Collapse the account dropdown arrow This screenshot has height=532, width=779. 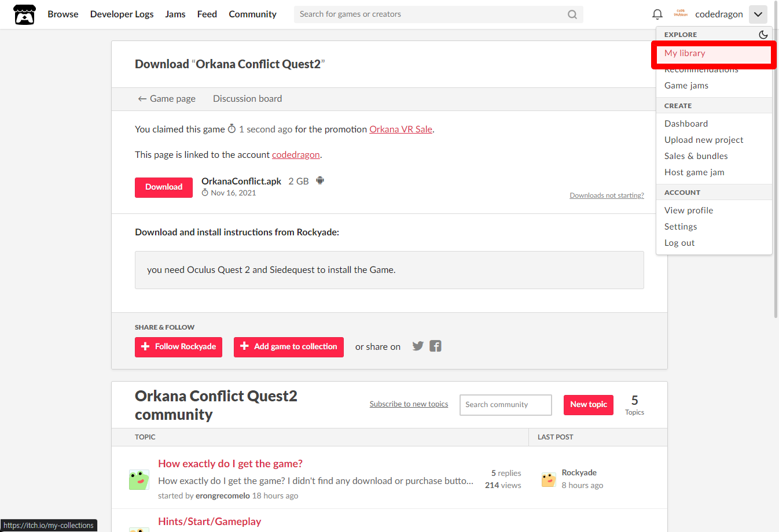(758, 14)
